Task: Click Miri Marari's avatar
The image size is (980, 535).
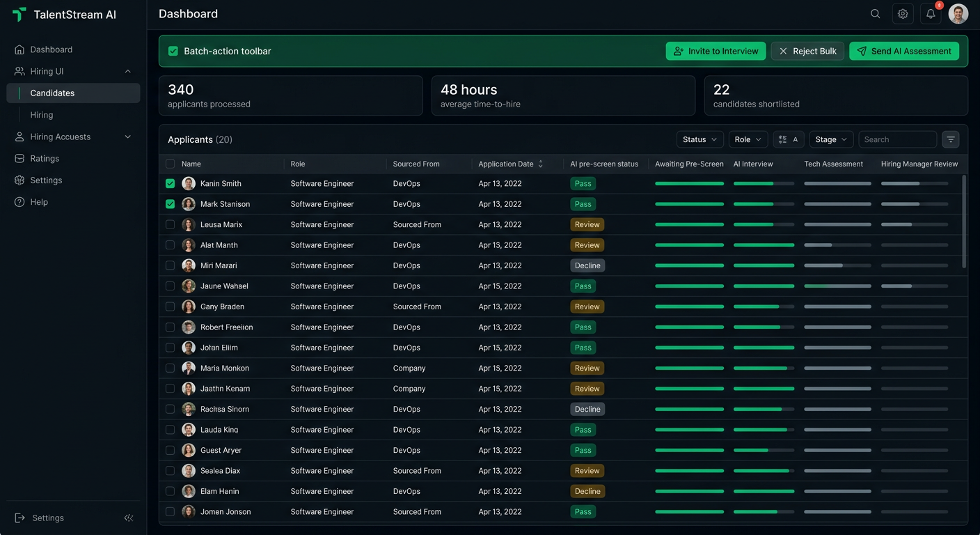Action: (x=189, y=265)
